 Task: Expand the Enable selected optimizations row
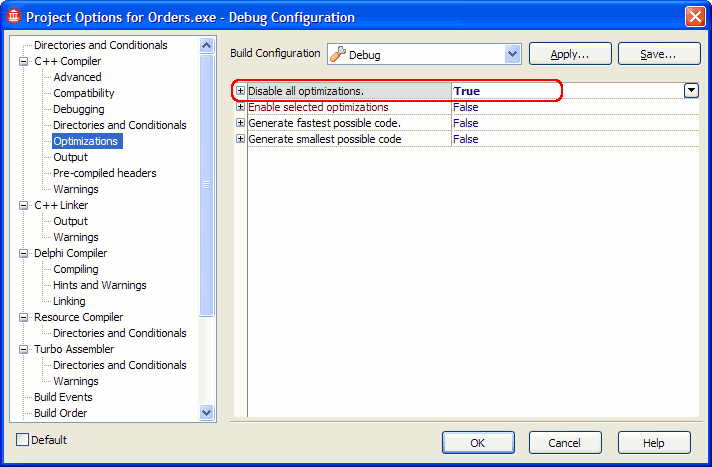coord(240,107)
